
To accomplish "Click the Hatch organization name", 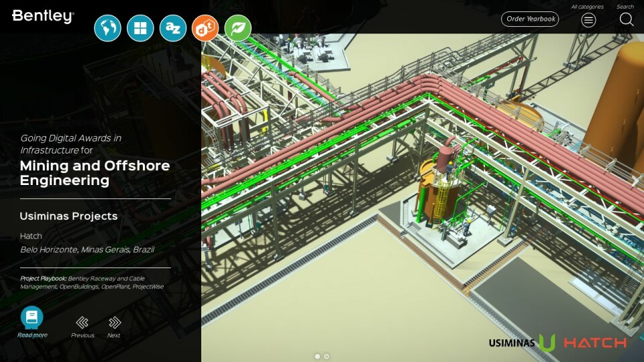I will (31, 236).
